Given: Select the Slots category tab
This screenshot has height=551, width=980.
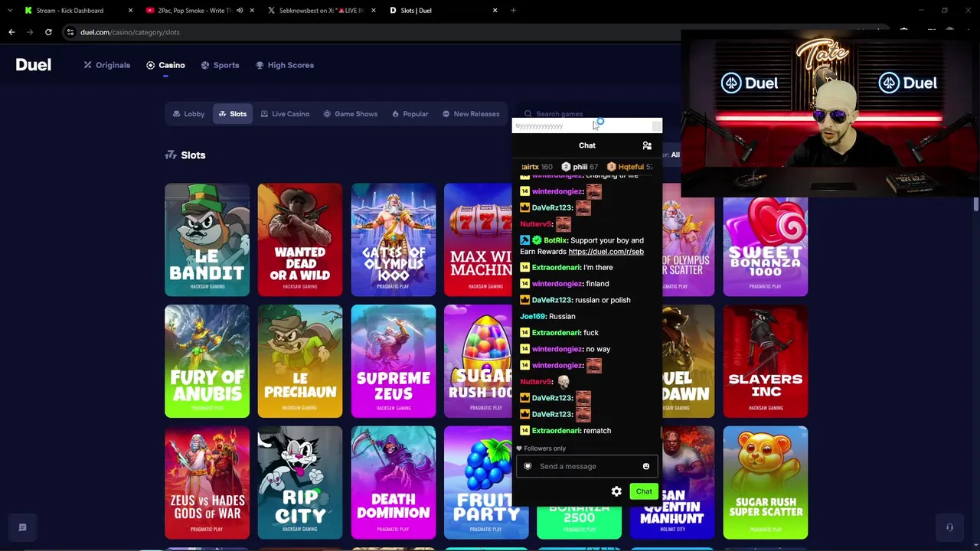Looking at the screenshot, I should pos(233,114).
